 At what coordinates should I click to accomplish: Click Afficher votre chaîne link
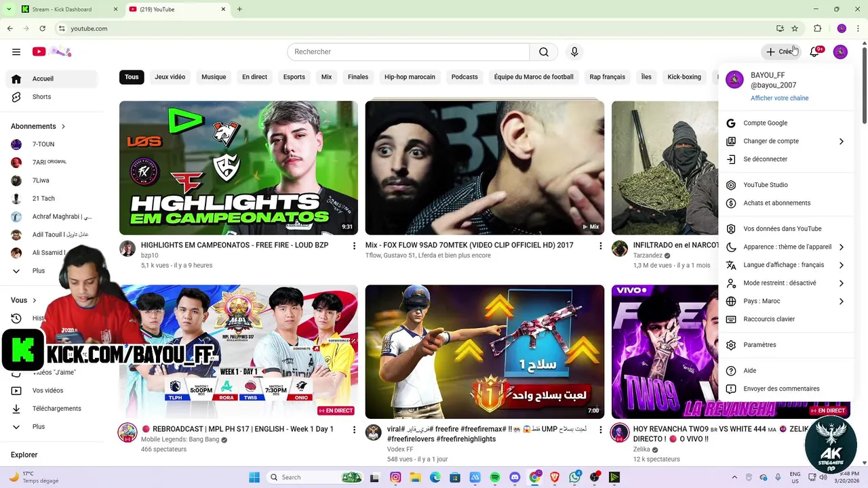tap(779, 98)
